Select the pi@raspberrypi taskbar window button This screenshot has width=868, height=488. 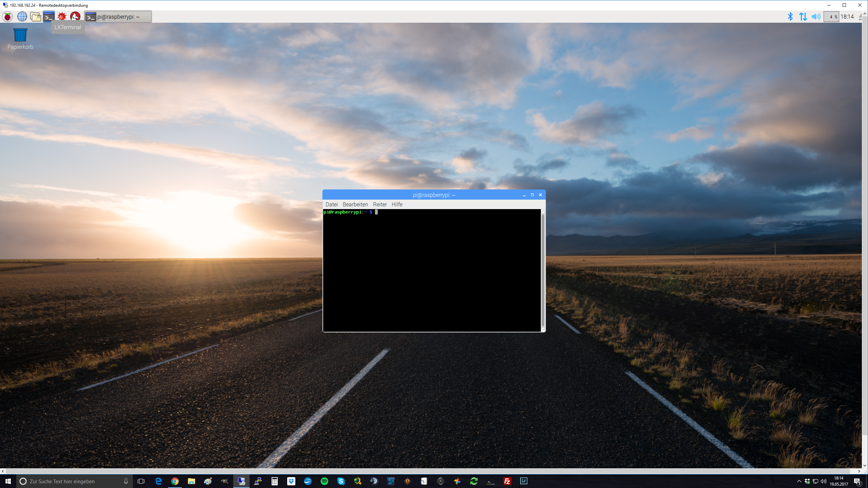coord(118,17)
